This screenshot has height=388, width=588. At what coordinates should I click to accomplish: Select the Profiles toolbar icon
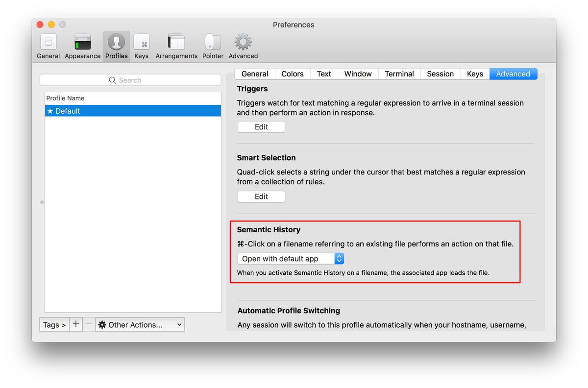pos(116,47)
